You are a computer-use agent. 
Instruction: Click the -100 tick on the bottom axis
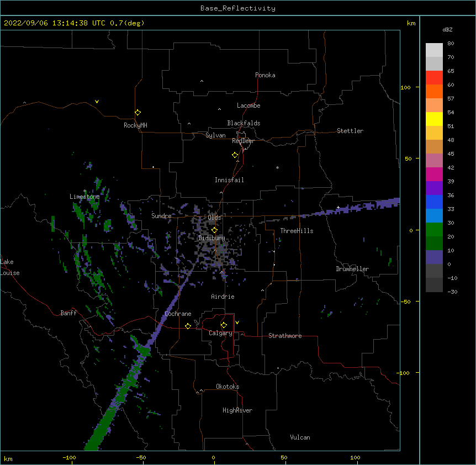tap(69, 457)
